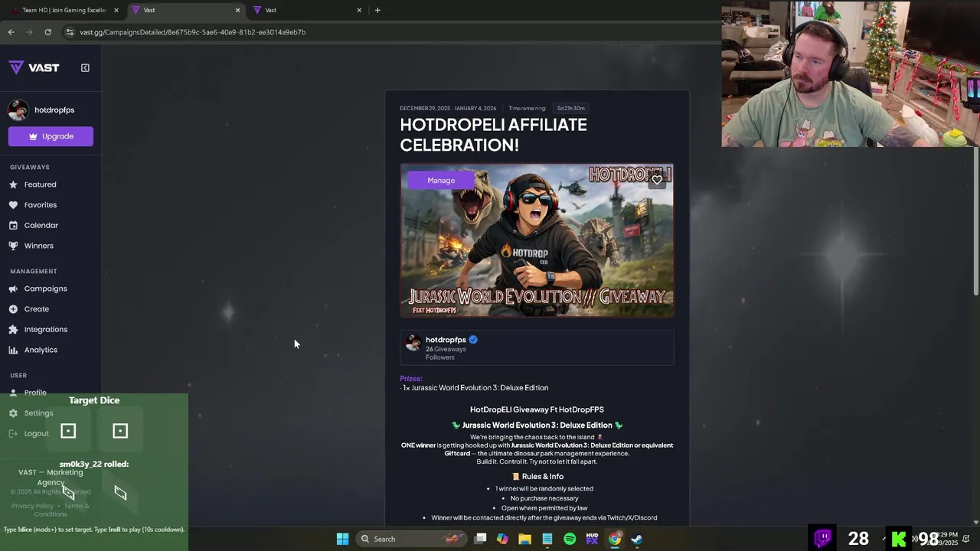Reload the page
This screenshot has width=980, height=551.
click(x=47, y=32)
